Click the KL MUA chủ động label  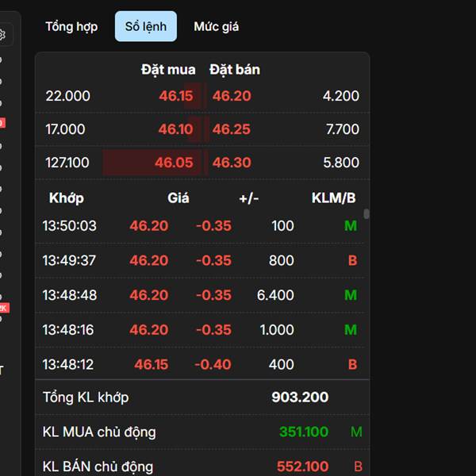(x=99, y=432)
